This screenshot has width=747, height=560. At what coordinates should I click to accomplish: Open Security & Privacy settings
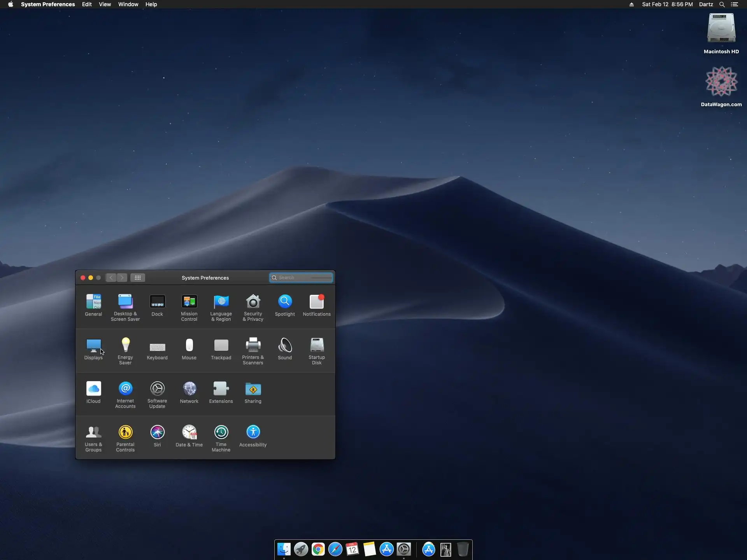(x=253, y=302)
